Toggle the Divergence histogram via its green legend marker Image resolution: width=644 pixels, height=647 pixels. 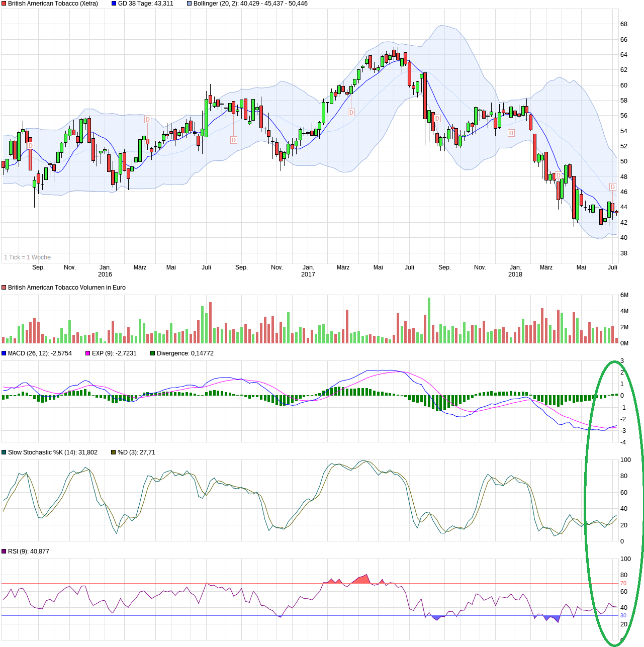pos(152,353)
